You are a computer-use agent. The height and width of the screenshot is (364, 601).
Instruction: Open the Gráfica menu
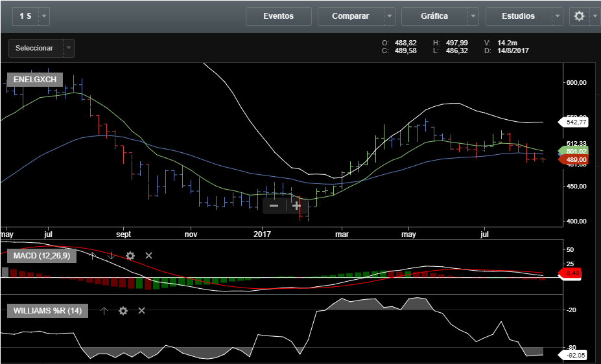[434, 16]
